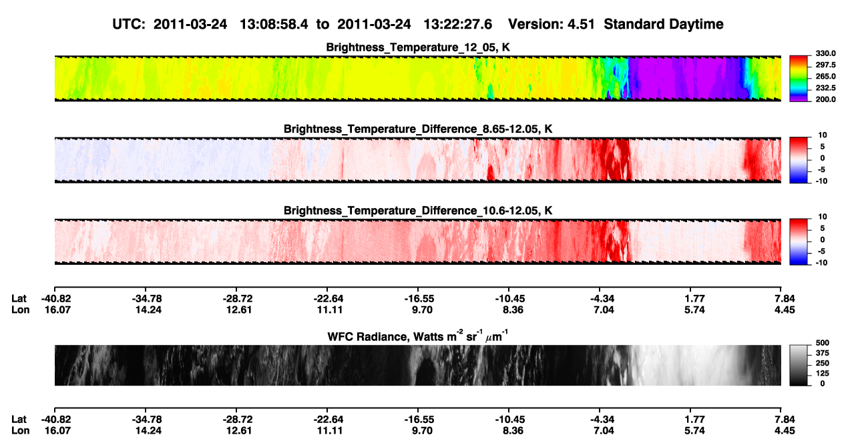Click latitude -40.82 on the bottom axis
The width and height of the screenshot is (868, 445).
[x=55, y=420]
